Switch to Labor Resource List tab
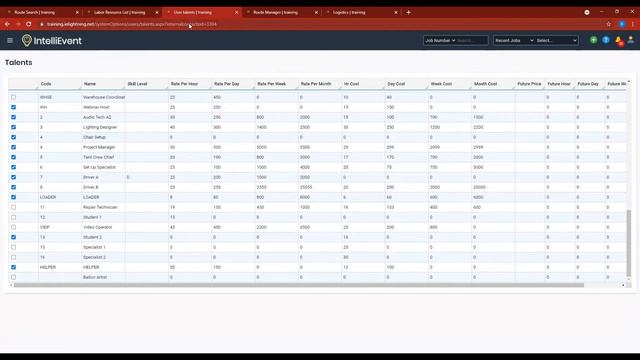This screenshot has width=640, height=360. coord(122,12)
